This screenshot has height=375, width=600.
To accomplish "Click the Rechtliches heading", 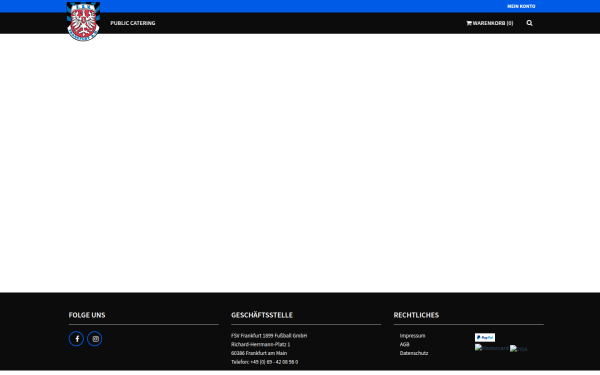I will point(416,315).
